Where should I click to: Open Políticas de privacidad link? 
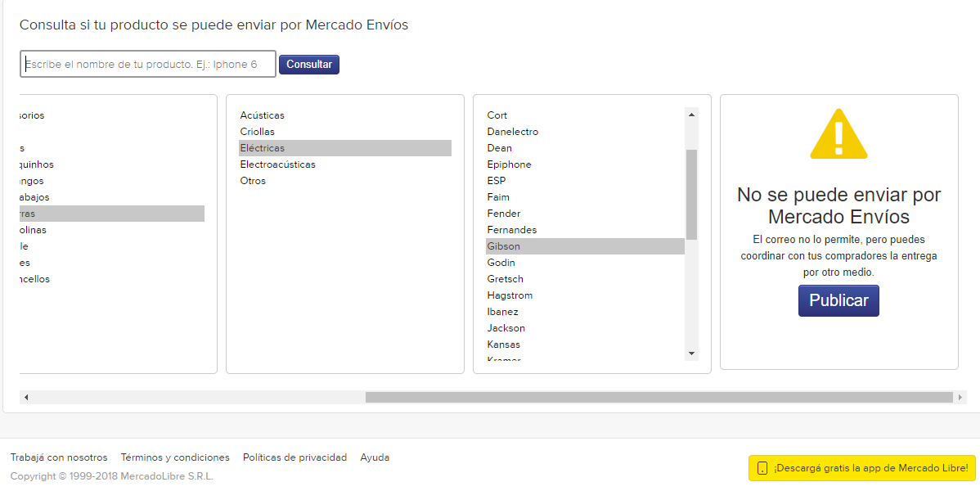tap(295, 457)
